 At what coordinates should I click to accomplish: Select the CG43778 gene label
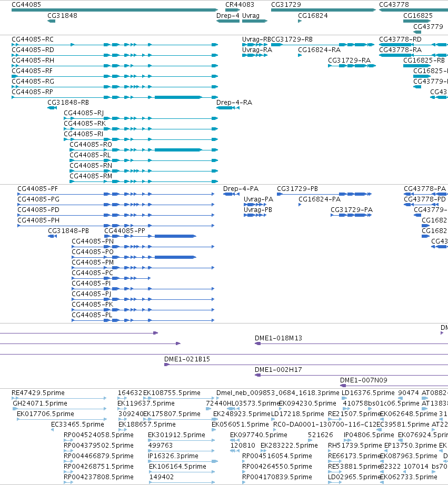coord(394,5)
